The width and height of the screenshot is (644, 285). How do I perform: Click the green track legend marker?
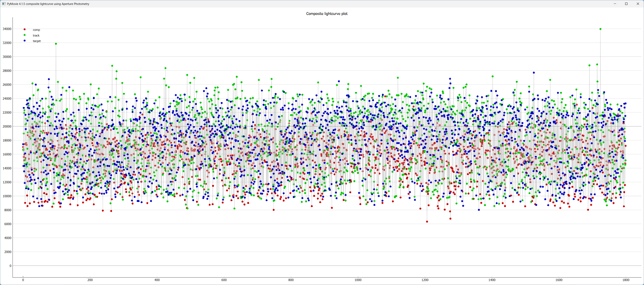click(x=25, y=35)
